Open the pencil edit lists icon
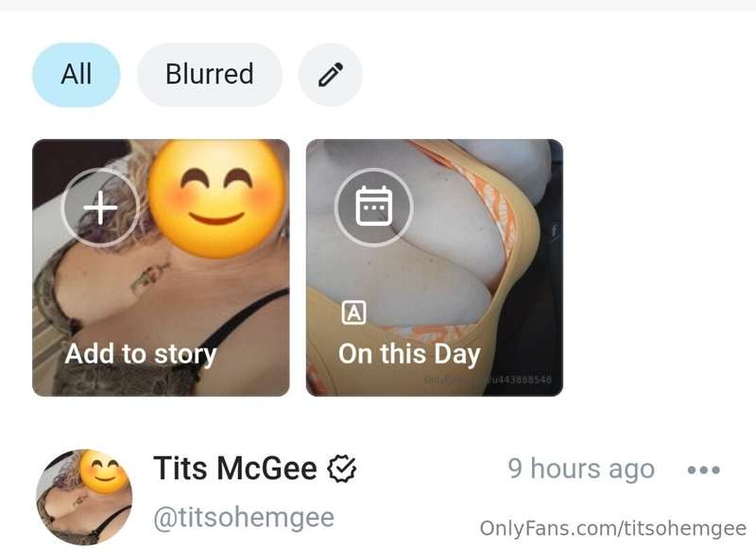Image resolution: width=756 pixels, height=549 pixels. [x=330, y=75]
